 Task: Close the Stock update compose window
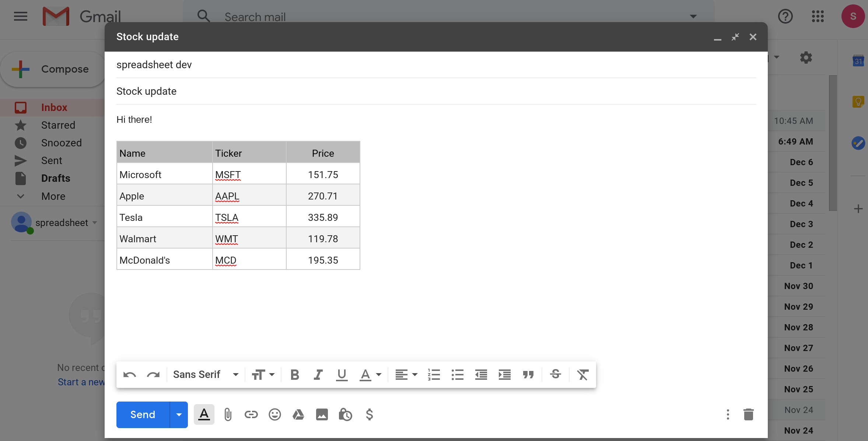(x=753, y=37)
